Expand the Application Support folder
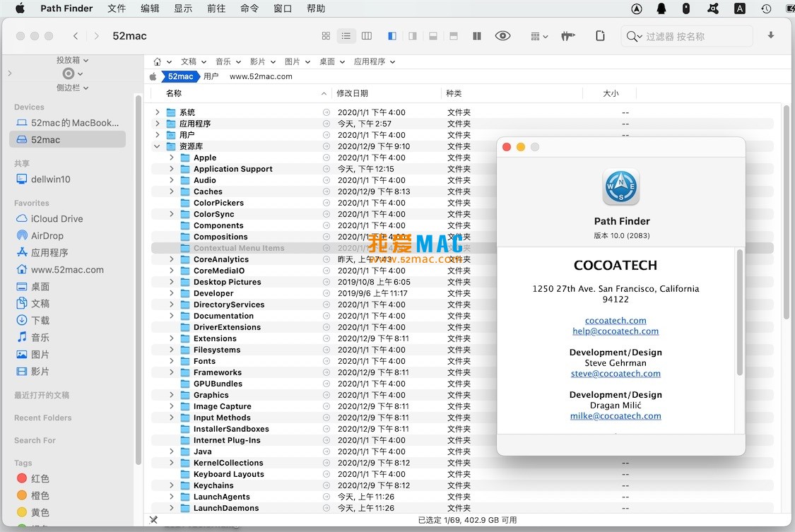 tap(172, 170)
